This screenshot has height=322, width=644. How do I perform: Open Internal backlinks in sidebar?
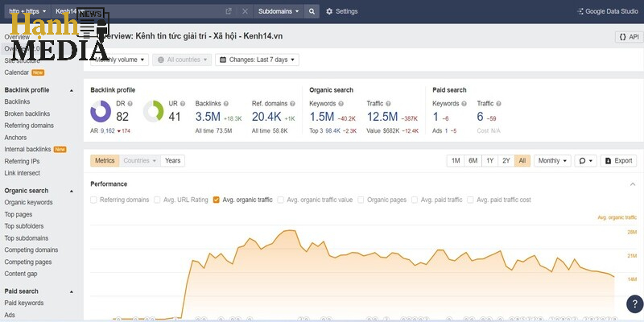tap(27, 150)
